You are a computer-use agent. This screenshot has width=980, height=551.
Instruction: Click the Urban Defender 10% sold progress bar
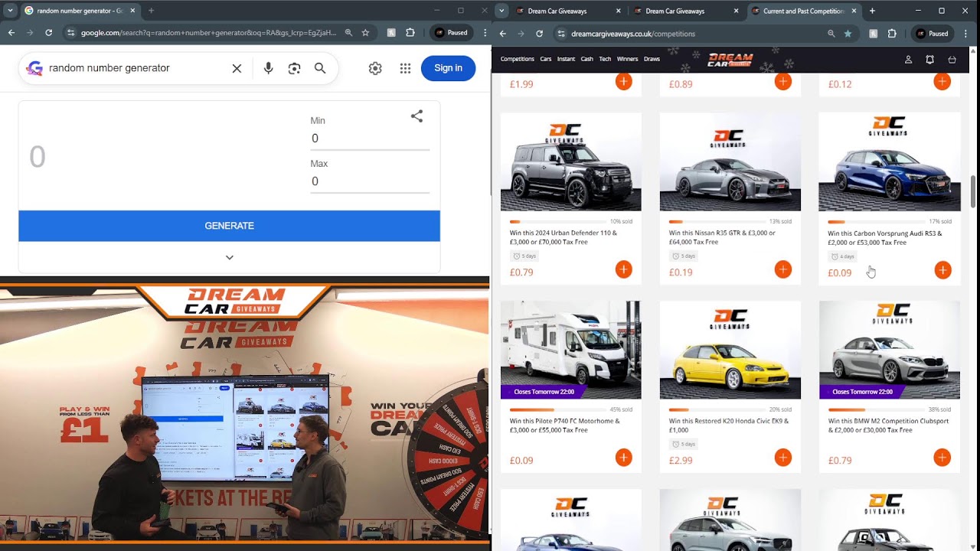tap(557, 222)
